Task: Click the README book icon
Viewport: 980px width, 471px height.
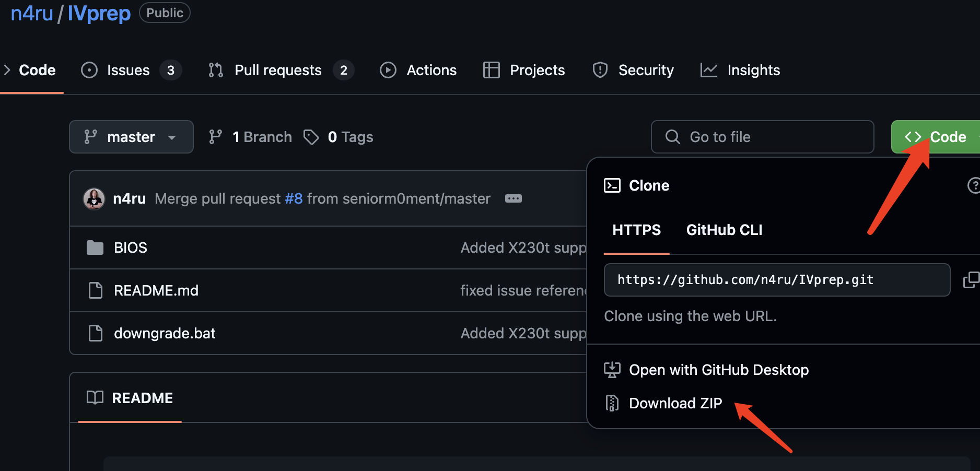Action: [95, 397]
